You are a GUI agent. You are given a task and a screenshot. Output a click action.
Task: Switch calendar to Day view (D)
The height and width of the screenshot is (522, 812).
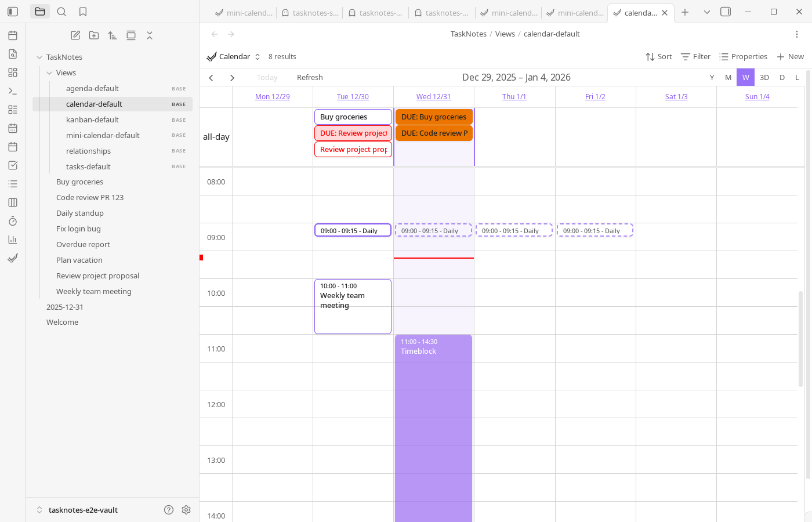point(782,78)
